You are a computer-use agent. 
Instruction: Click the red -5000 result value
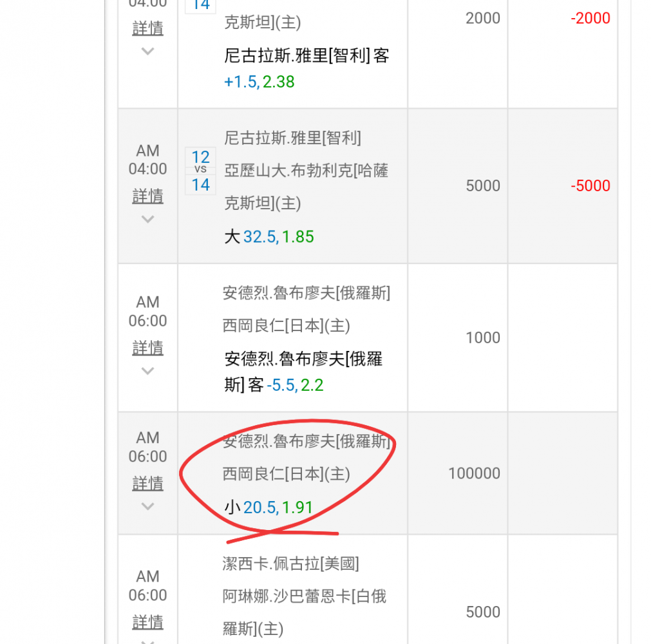coord(590,186)
